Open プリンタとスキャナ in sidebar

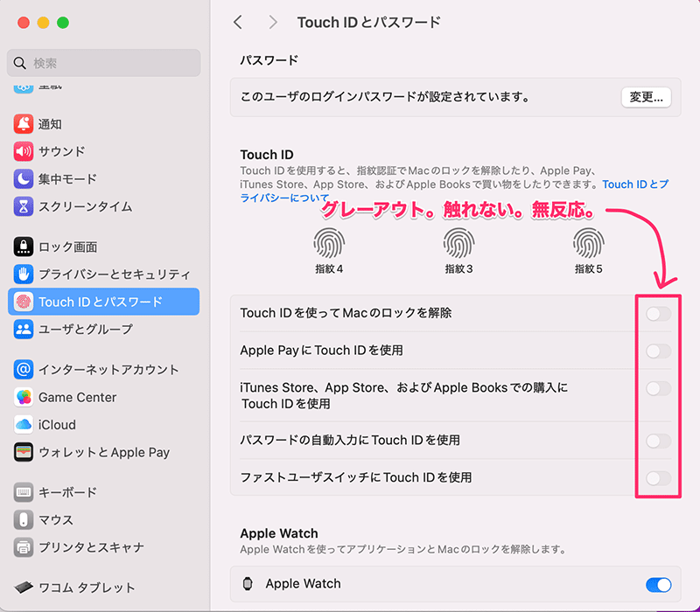click(103, 547)
